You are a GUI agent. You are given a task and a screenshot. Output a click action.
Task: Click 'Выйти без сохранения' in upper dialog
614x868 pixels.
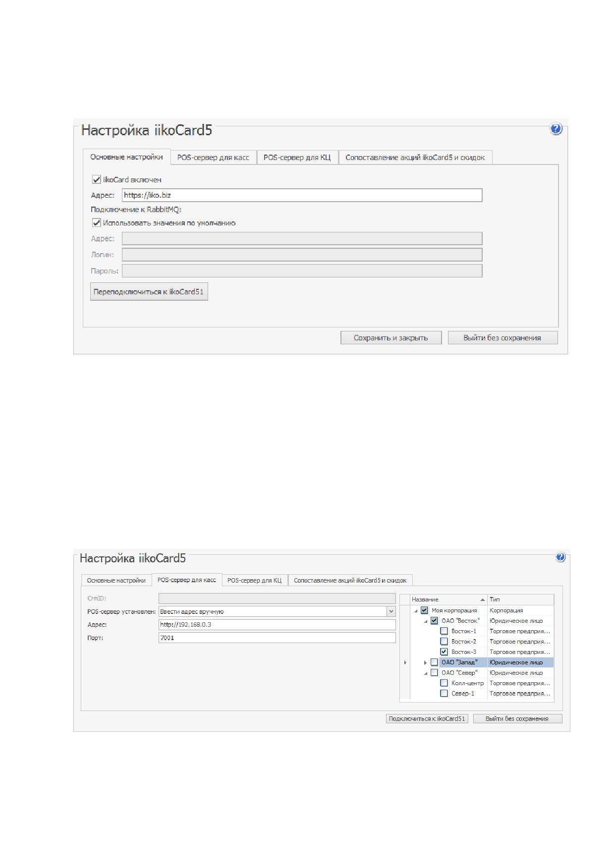point(502,338)
